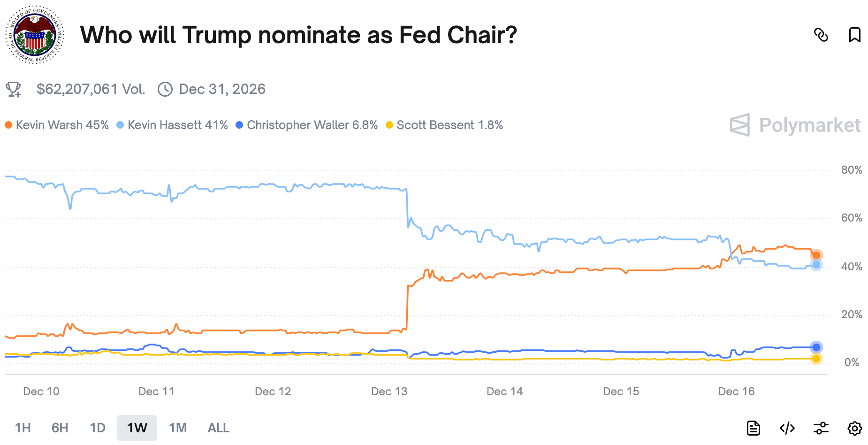
Task: Click the trophy rewards icon
Action: pos(14,89)
